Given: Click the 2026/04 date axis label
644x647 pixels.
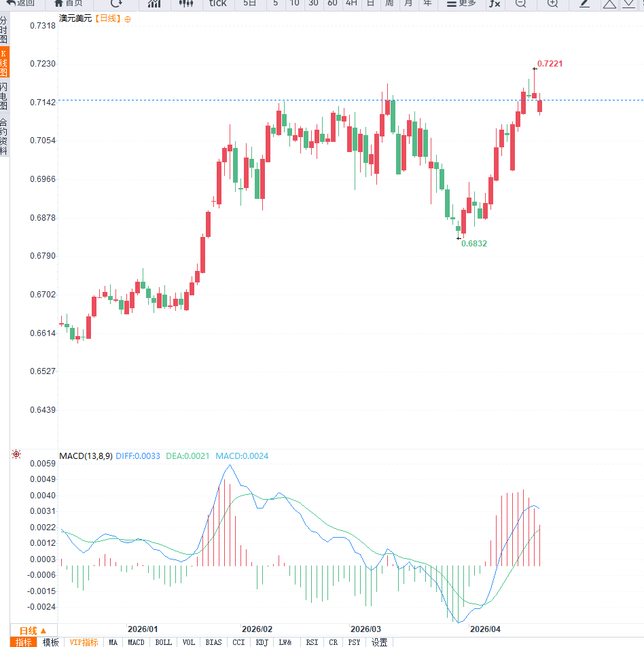Looking at the screenshot, I should (485, 629).
